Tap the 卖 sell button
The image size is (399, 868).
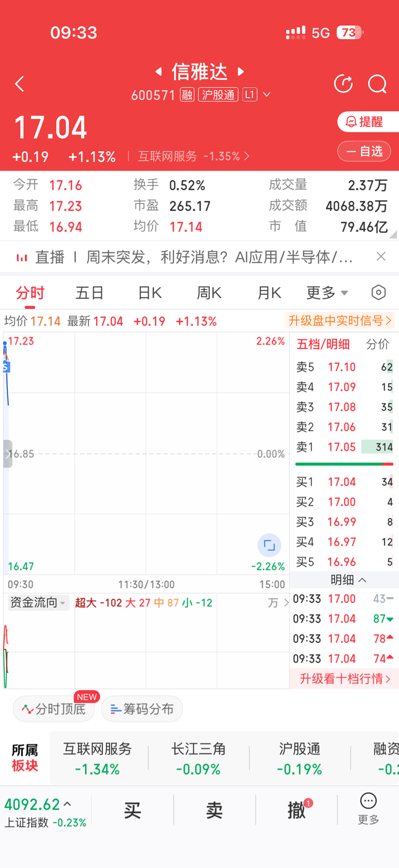214,810
